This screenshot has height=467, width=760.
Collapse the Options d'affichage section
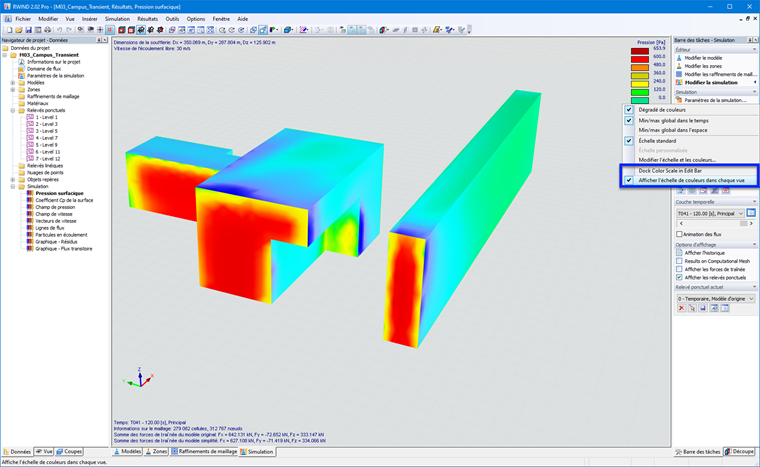pyautogui.click(x=754, y=244)
